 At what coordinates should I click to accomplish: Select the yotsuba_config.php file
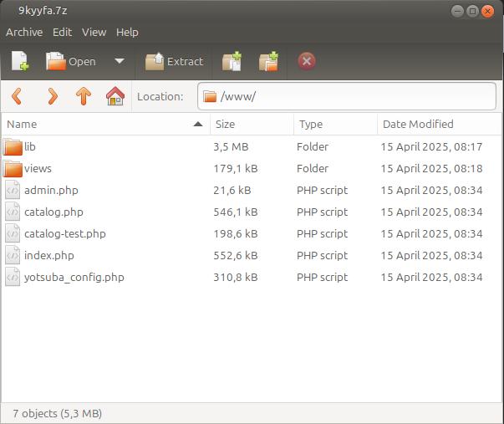(74, 277)
